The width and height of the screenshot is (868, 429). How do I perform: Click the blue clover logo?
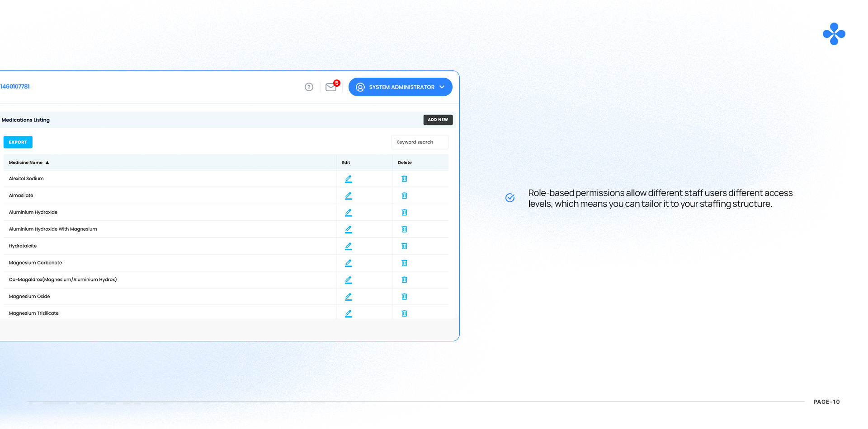tap(834, 34)
